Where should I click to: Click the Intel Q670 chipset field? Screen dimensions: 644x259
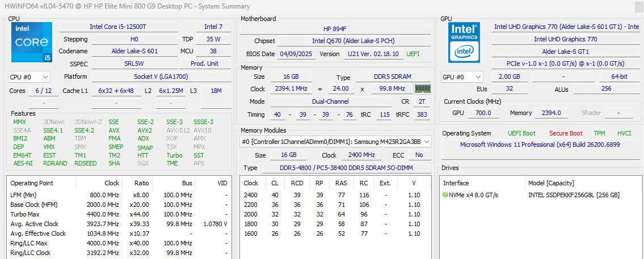click(x=353, y=41)
